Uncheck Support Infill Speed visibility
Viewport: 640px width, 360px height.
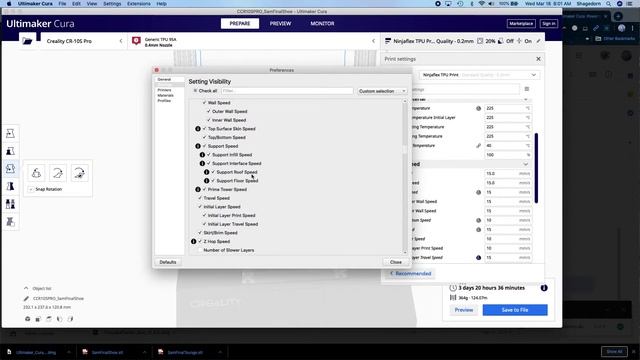(209, 155)
